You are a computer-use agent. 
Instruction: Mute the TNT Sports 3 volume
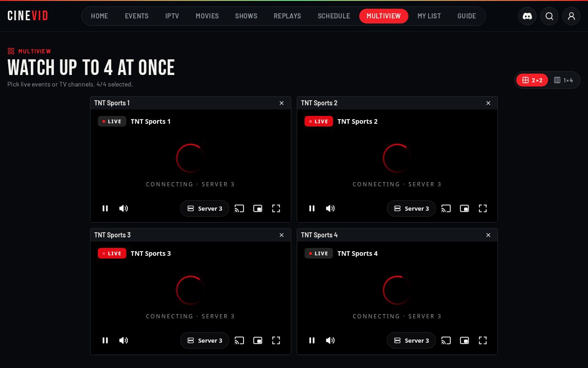124,340
